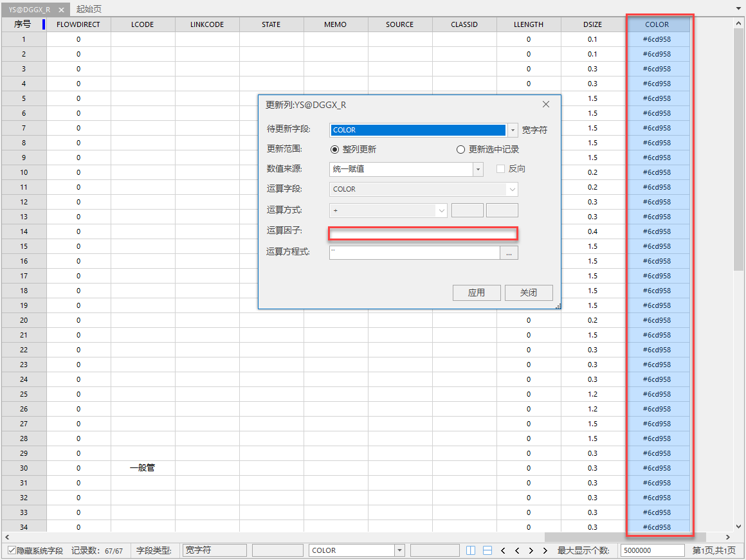Switch to the 起始页 tab
Image resolution: width=746 pixels, height=560 pixels.
[x=89, y=9]
